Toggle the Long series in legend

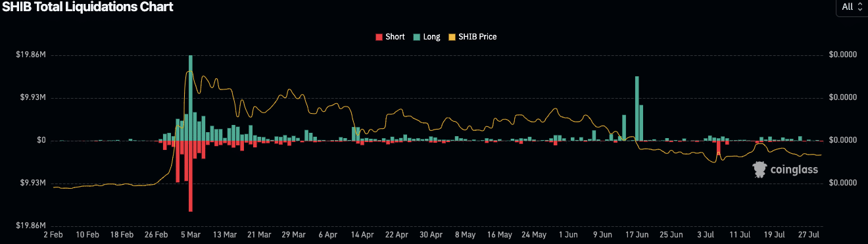pyautogui.click(x=426, y=37)
